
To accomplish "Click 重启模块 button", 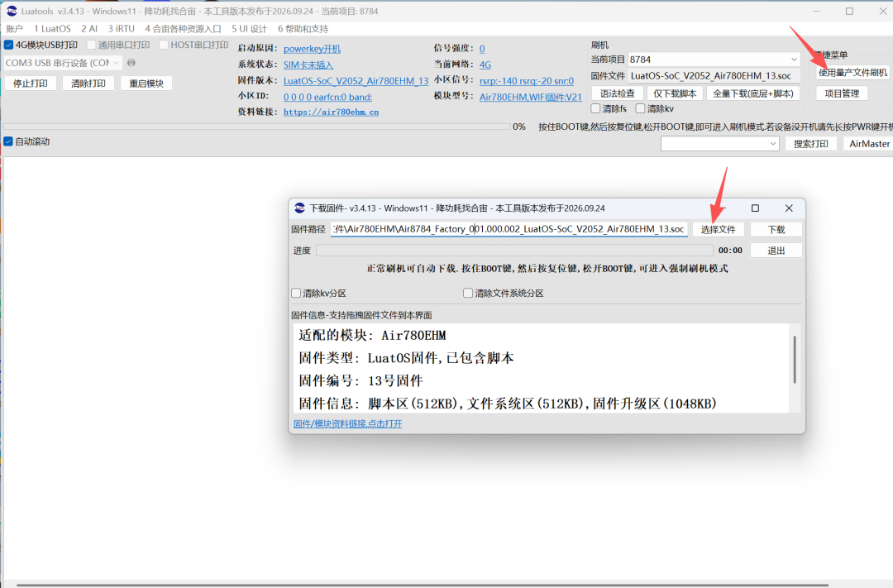I will pyautogui.click(x=146, y=84).
